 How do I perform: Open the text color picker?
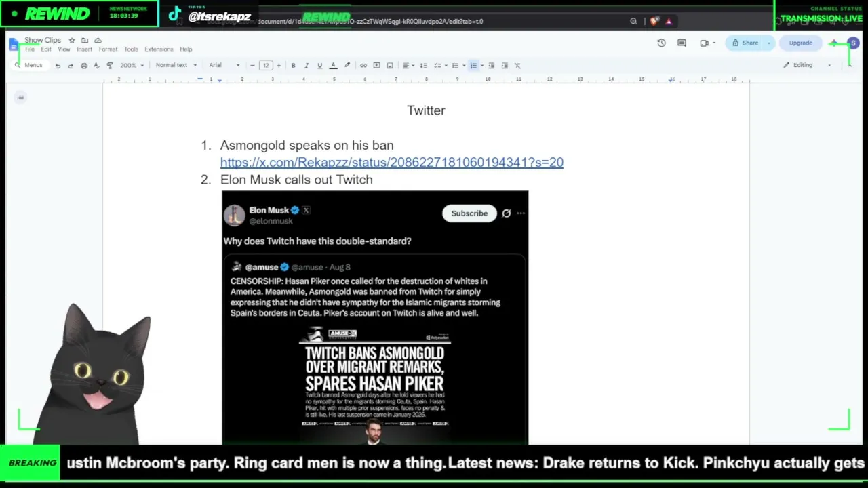tap(333, 66)
